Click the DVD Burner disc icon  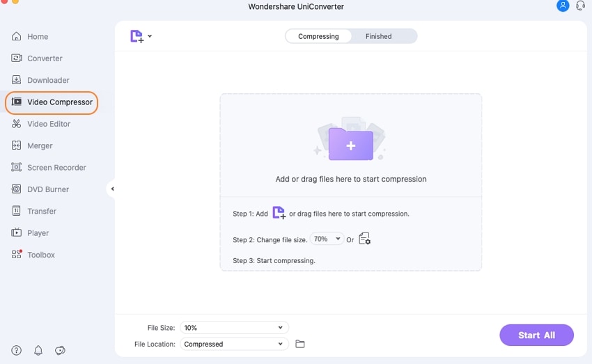click(x=16, y=189)
